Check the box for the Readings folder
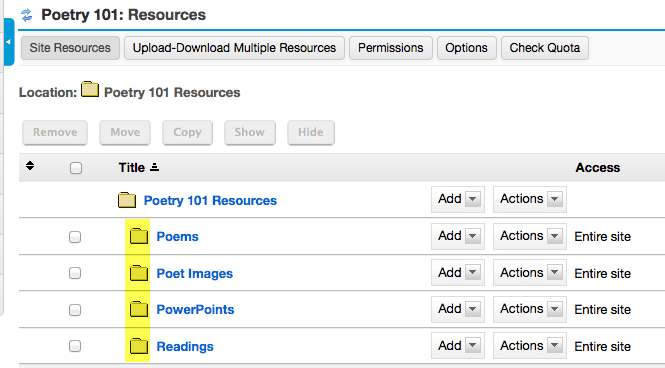 tap(75, 346)
